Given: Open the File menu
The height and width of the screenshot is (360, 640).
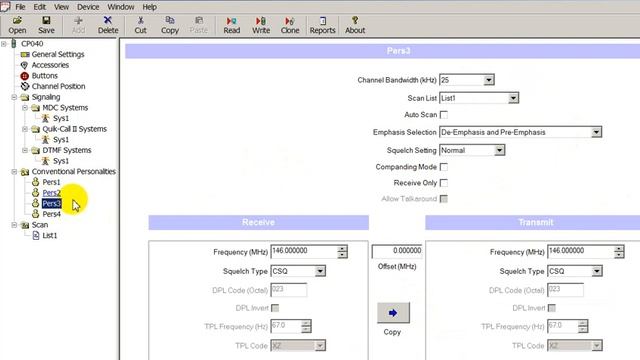Looking at the screenshot, I should (20, 7).
